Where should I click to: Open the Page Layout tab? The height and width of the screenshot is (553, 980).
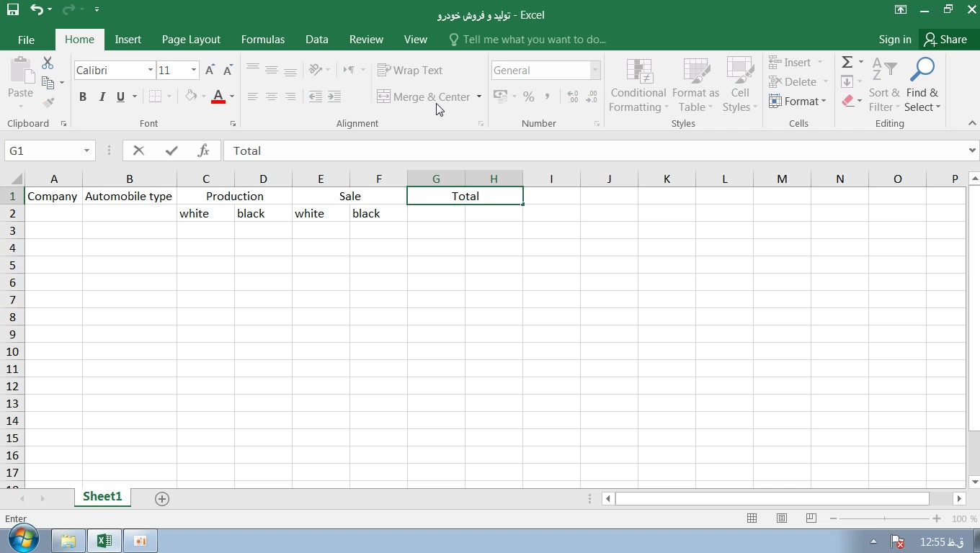coord(191,40)
